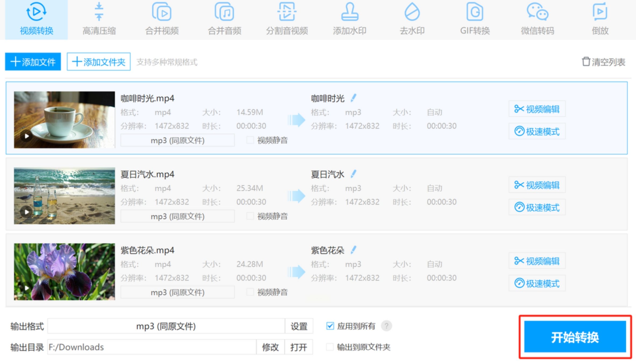Enable 视频静音 for 咖啡时光.mp4
636x364 pixels.
coord(250,140)
